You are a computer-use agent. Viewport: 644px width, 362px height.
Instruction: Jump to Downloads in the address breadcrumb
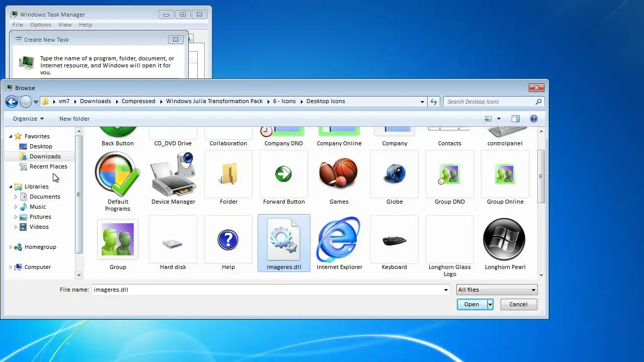95,101
